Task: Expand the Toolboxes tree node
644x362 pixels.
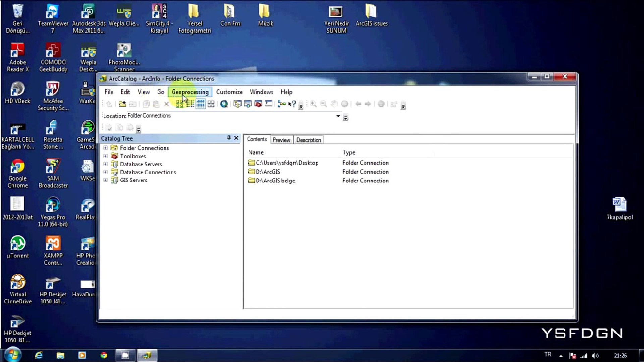Action: pyautogui.click(x=105, y=156)
